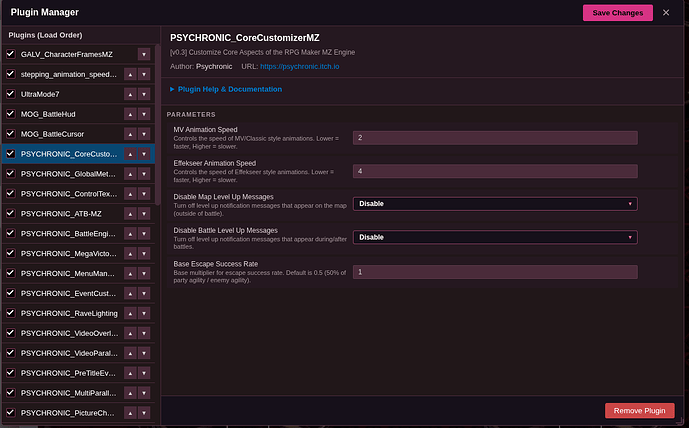Move GALV_CharacterFramesMZ down in load order

[x=144, y=54]
